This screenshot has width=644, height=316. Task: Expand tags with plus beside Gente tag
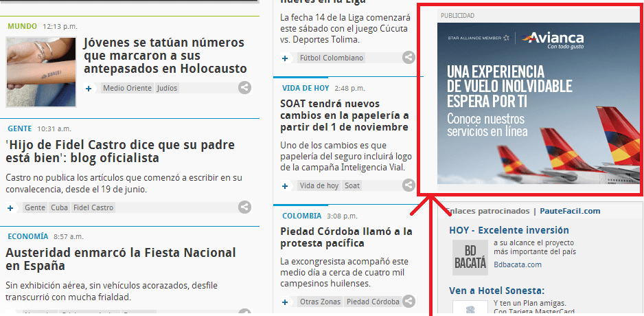[x=11, y=207]
